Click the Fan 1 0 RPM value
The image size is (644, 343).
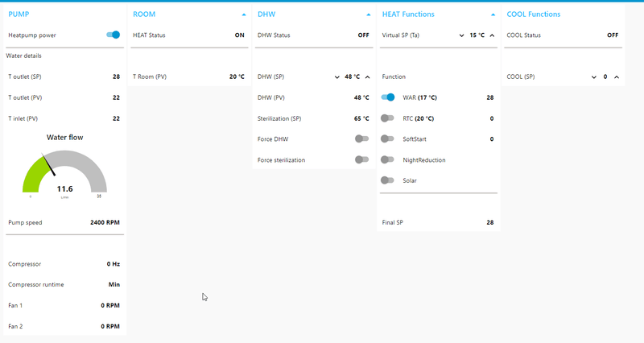click(110, 305)
